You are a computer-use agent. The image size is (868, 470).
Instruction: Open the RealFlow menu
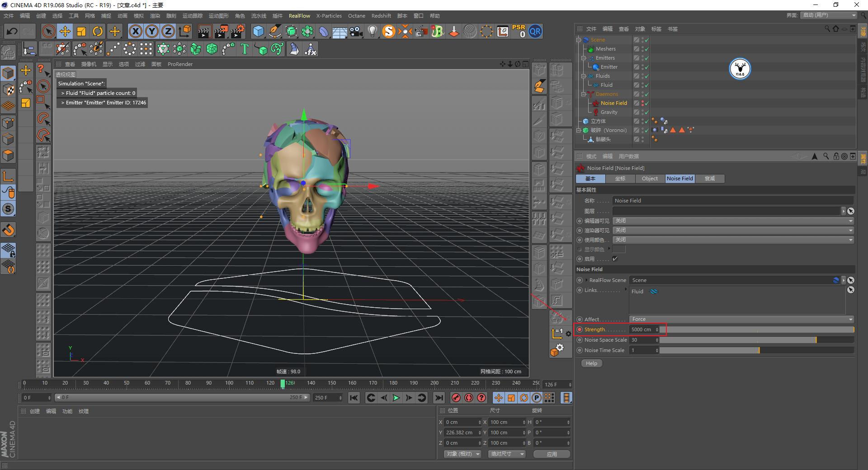pos(299,15)
